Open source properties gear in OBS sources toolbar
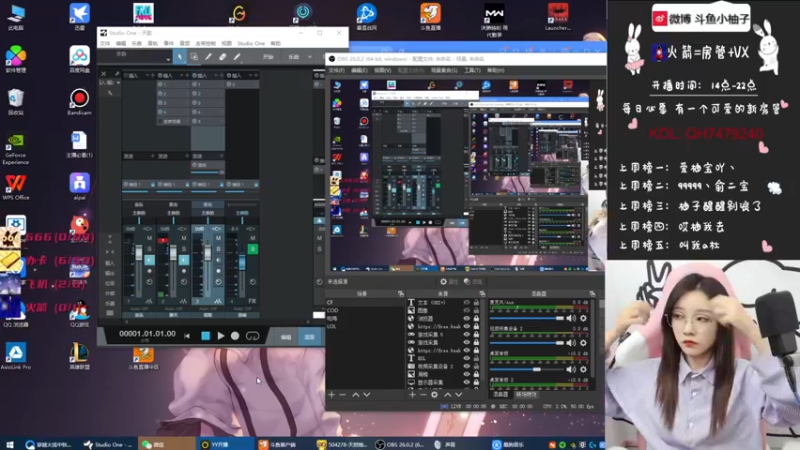The width and height of the screenshot is (800, 450). tap(434, 395)
